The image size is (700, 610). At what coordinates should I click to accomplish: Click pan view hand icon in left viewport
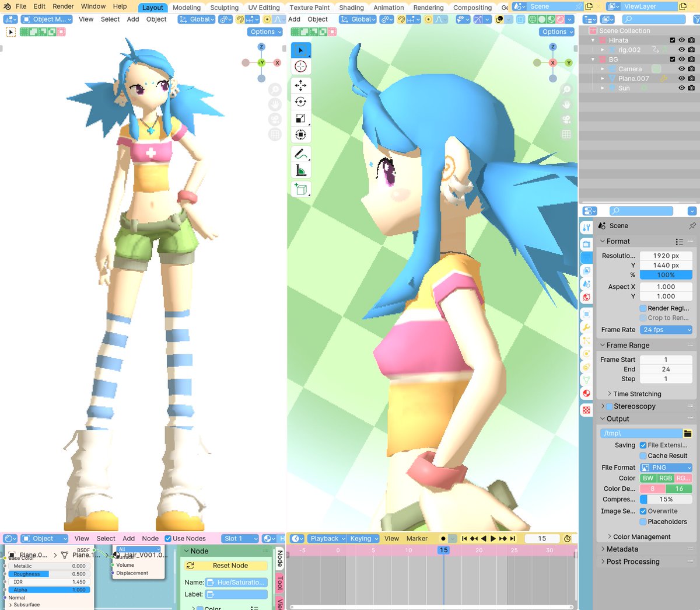[275, 104]
